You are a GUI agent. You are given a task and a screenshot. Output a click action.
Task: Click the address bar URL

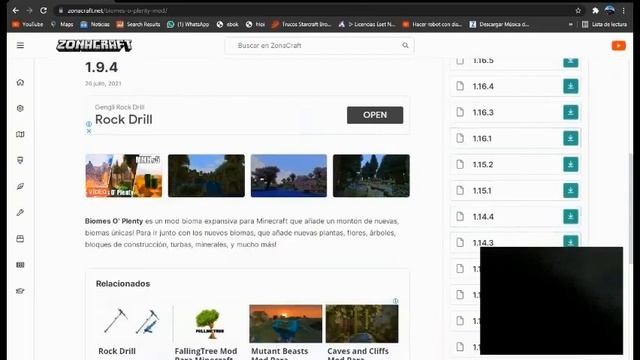click(x=118, y=11)
